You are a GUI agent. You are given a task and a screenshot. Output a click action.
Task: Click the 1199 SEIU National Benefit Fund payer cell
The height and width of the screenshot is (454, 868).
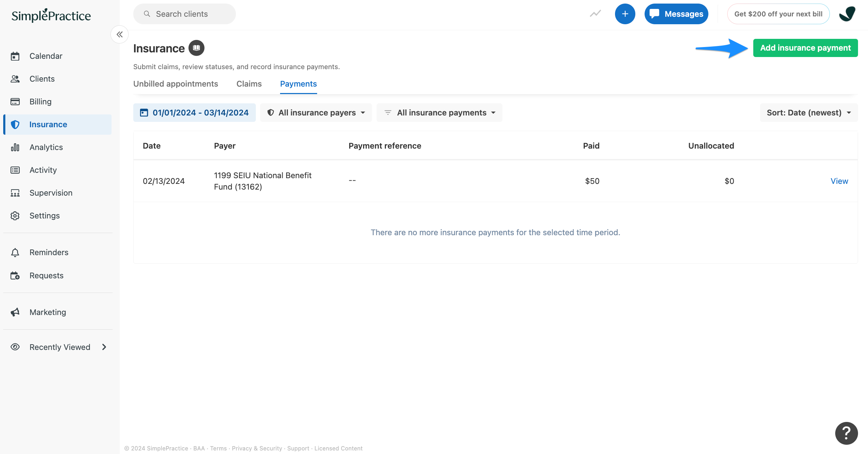click(x=263, y=181)
